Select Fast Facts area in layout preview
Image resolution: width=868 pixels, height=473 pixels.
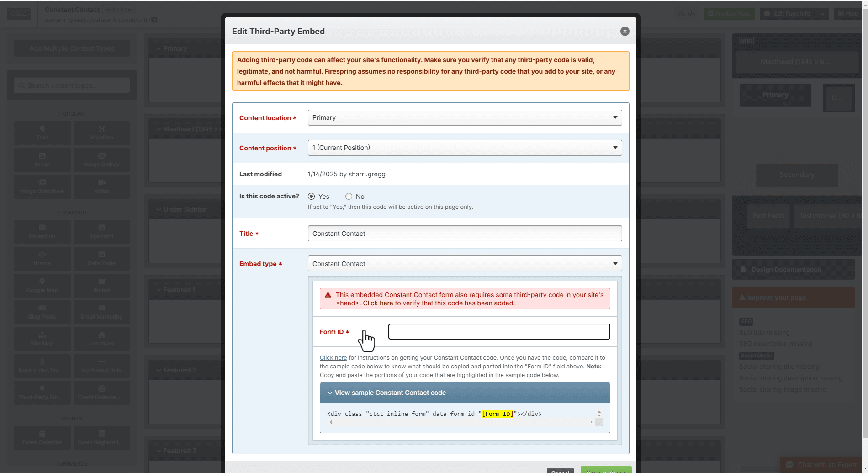[x=768, y=216]
